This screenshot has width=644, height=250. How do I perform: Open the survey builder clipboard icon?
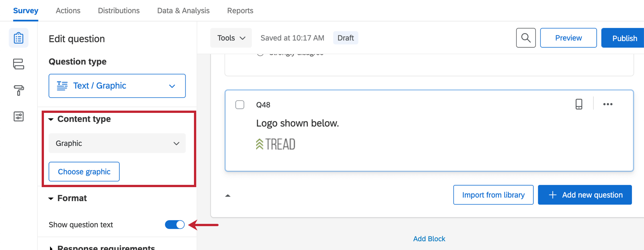click(19, 38)
